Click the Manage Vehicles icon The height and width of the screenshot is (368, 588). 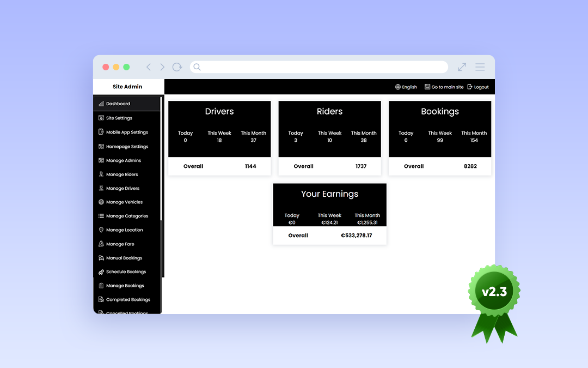click(101, 202)
